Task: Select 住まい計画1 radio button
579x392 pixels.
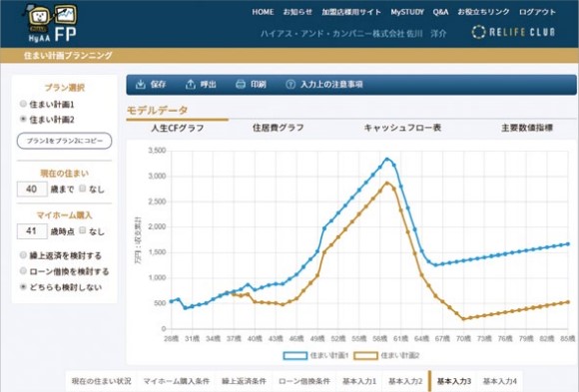Action: point(23,104)
